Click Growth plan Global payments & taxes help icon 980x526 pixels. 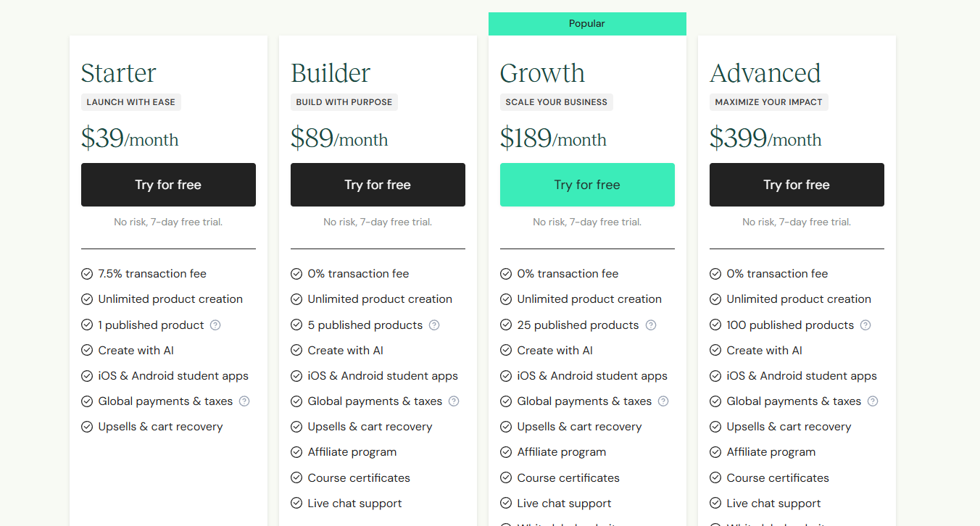click(663, 401)
